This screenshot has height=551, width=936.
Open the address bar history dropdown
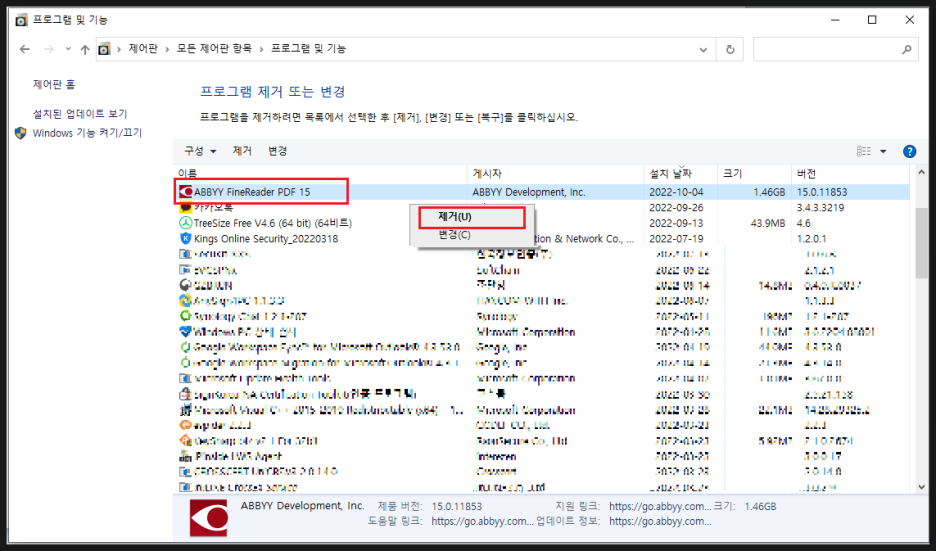pos(703,50)
